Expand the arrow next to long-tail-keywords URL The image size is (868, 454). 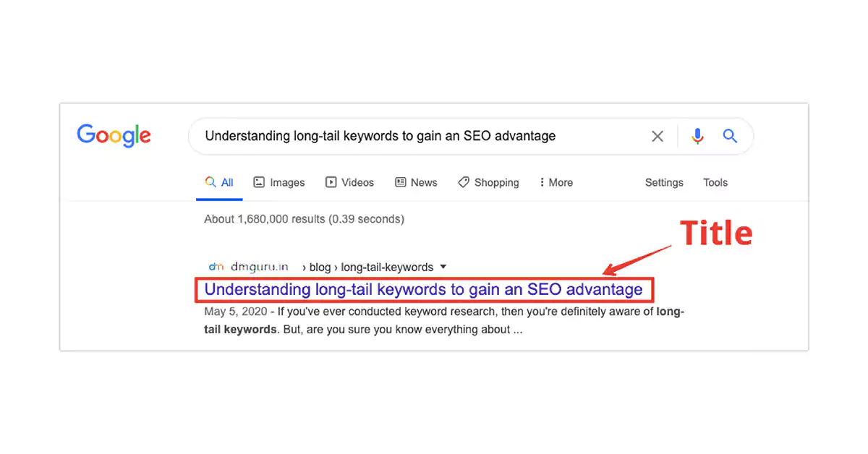(x=443, y=267)
